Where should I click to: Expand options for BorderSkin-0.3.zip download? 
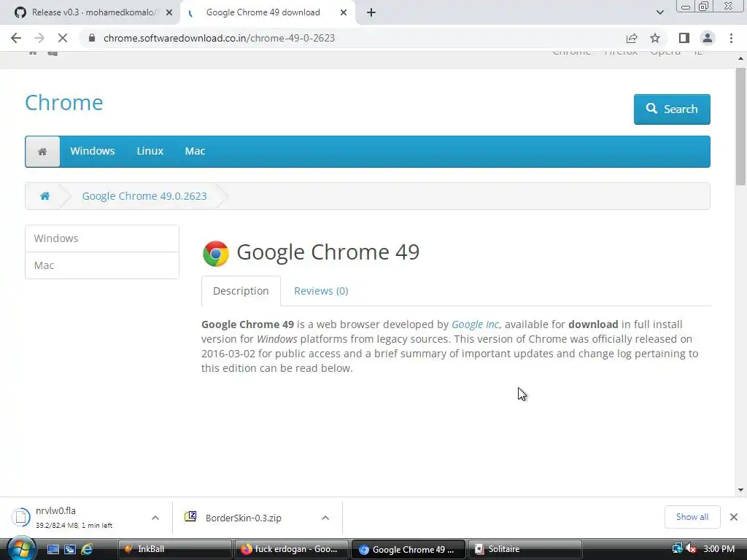pos(325,518)
